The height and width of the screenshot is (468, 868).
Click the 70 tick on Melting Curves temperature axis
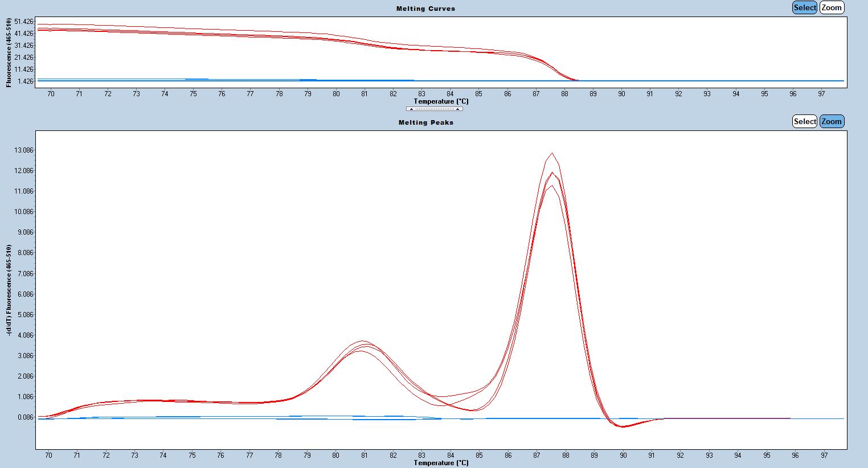(51, 94)
